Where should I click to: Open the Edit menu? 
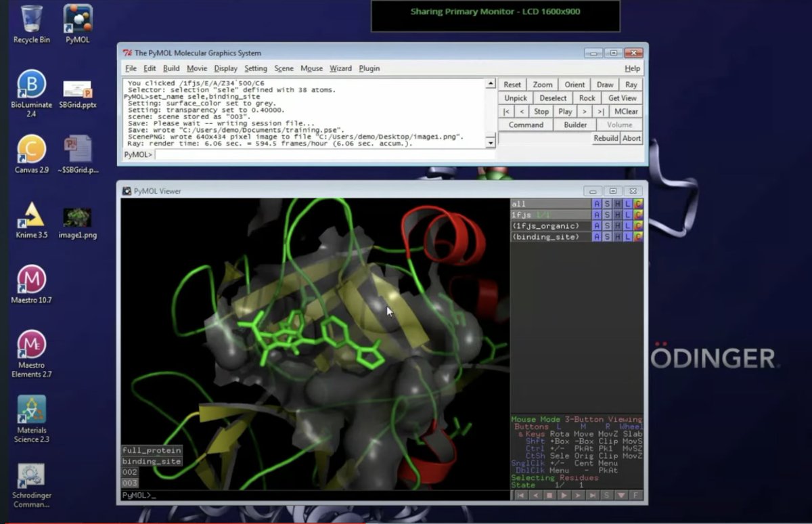point(150,68)
